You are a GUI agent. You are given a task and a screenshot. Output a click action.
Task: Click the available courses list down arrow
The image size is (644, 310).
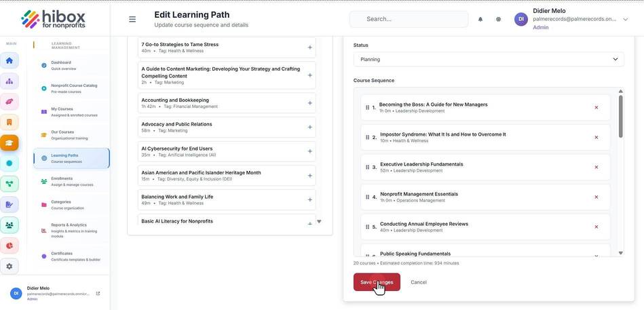pos(319,222)
